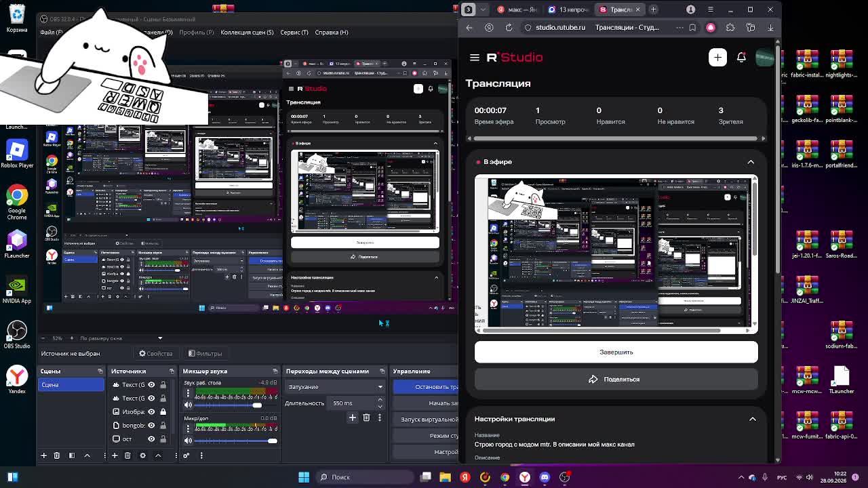Open the Затухание transition dropdown
Image resolution: width=868 pixels, height=488 pixels.
coord(335,387)
